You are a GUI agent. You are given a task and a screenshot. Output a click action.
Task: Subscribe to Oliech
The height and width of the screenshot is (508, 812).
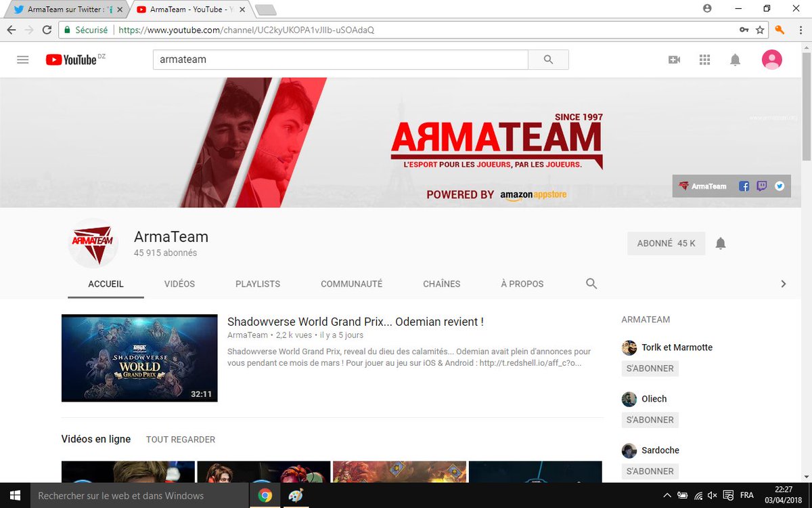pyautogui.click(x=650, y=420)
